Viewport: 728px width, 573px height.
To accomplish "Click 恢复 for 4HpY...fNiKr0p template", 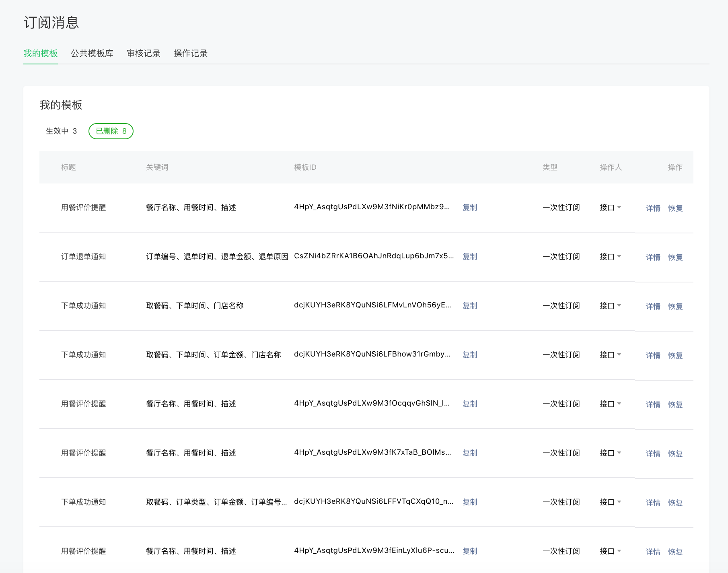I will point(676,208).
